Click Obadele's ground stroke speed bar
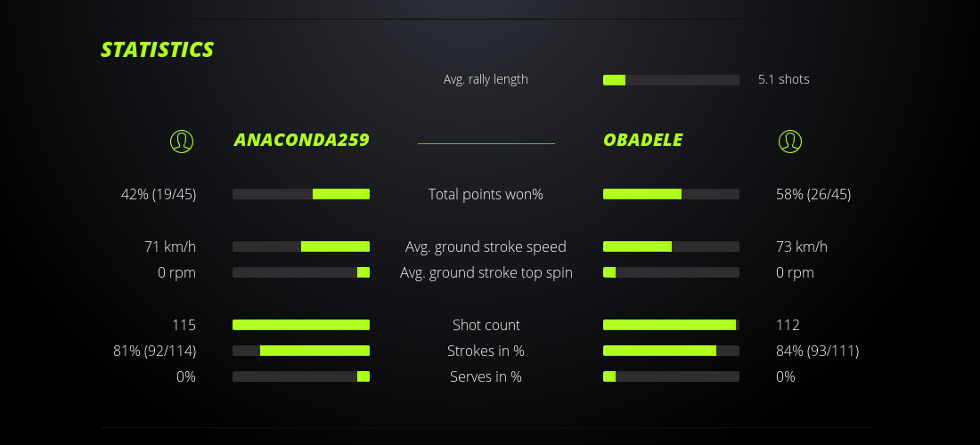This screenshot has width=980, height=445. [x=671, y=247]
